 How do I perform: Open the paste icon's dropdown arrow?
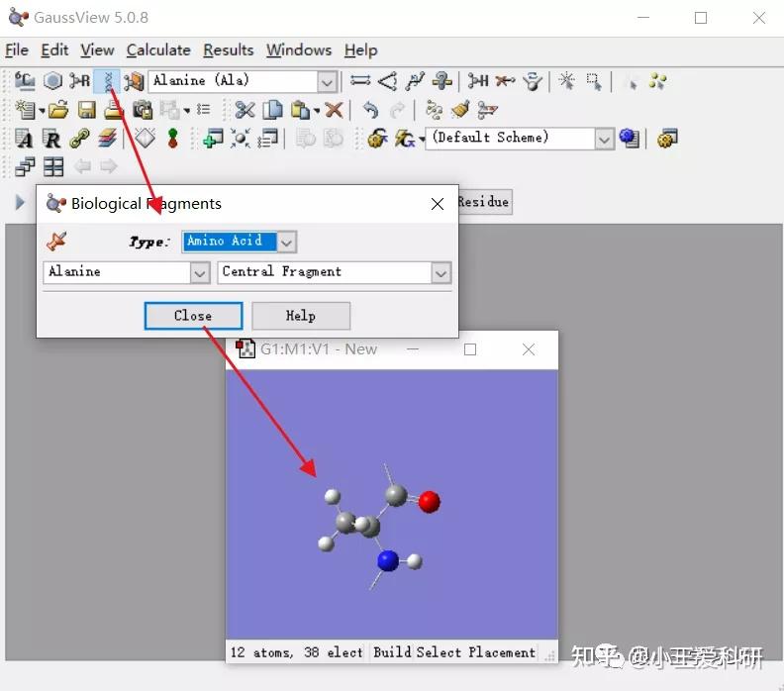pos(317,111)
